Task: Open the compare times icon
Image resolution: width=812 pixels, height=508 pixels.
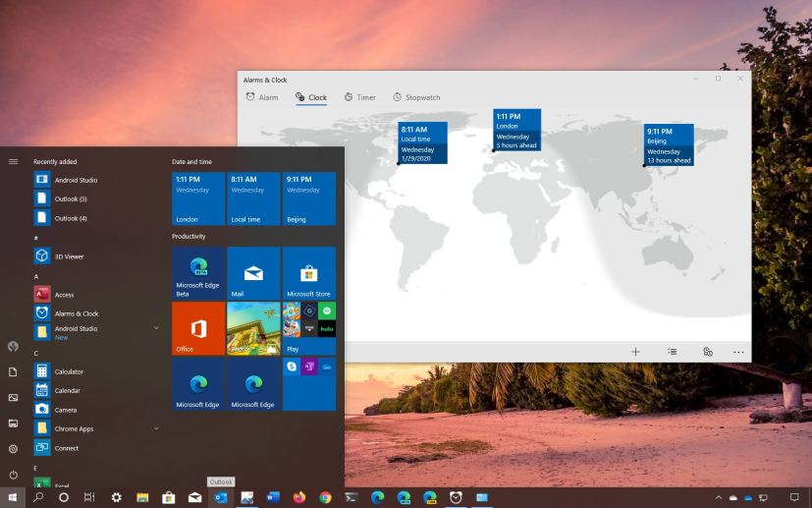Action: (708, 352)
